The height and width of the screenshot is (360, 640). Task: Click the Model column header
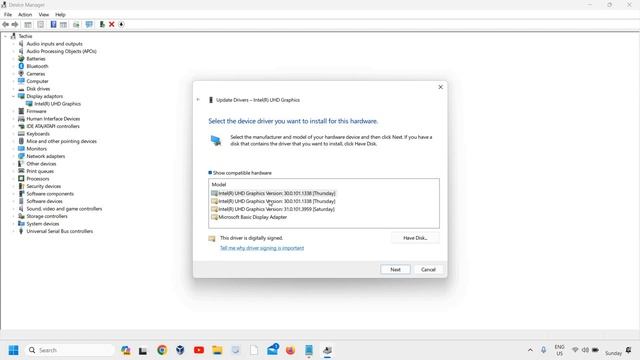point(219,184)
